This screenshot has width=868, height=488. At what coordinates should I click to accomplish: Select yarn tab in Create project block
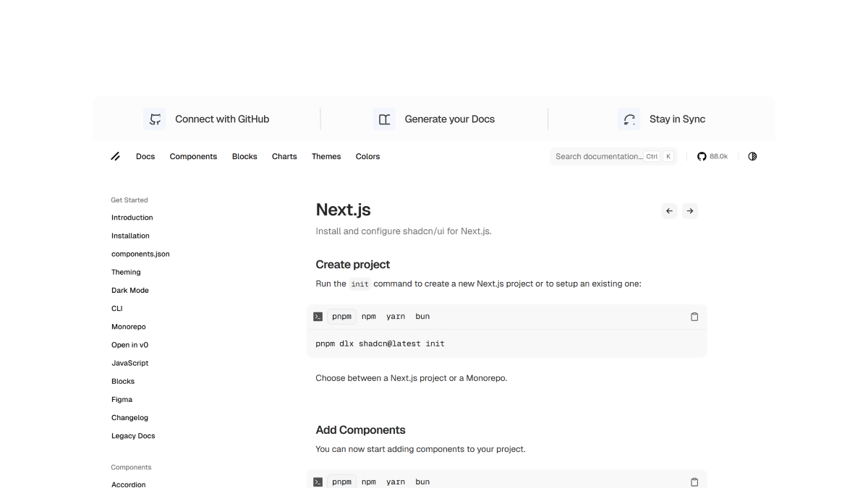(396, 317)
